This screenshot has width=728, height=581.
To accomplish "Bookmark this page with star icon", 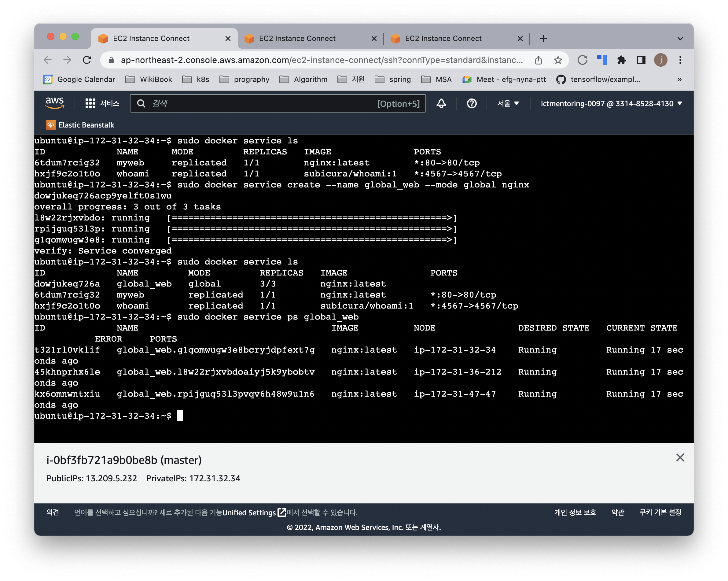I will click(558, 60).
